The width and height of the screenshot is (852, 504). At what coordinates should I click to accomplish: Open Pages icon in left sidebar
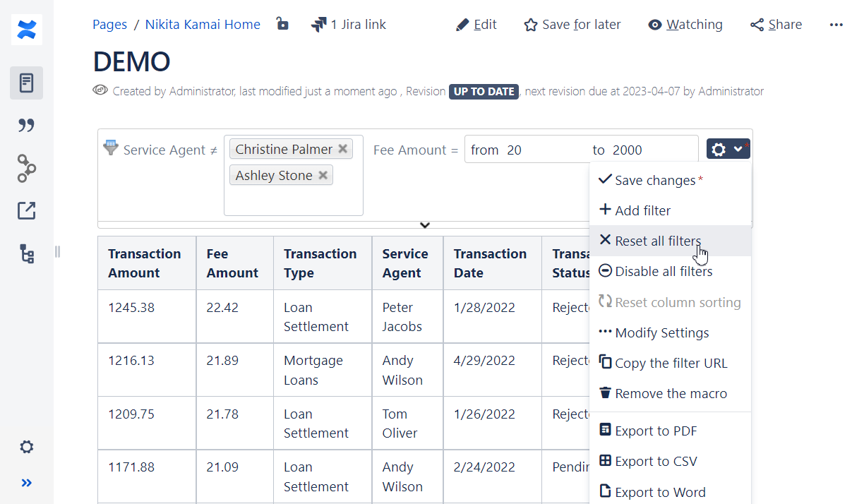tap(27, 83)
